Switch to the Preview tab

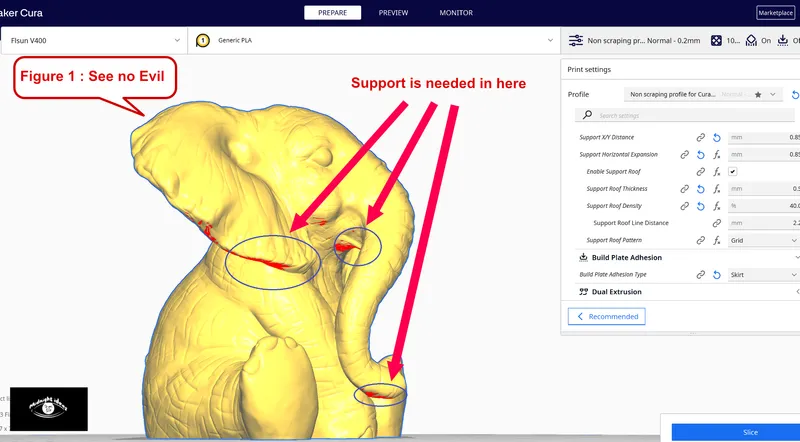tap(393, 13)
